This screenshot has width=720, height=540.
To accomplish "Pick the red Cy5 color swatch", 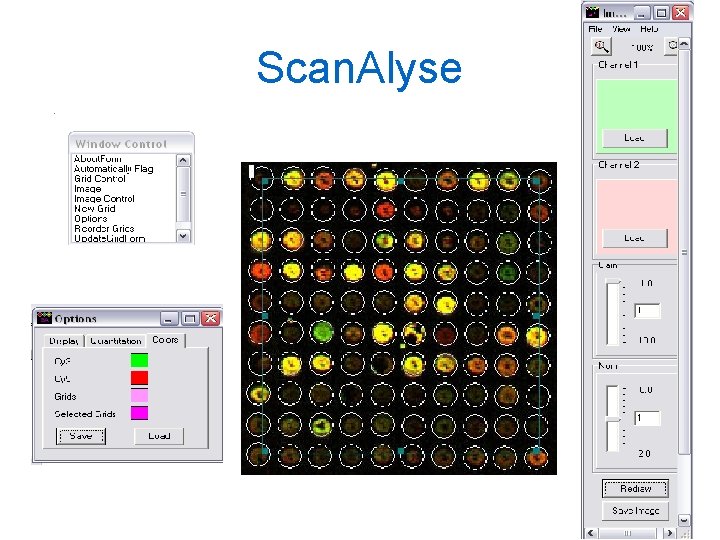I will coord(140,378).
